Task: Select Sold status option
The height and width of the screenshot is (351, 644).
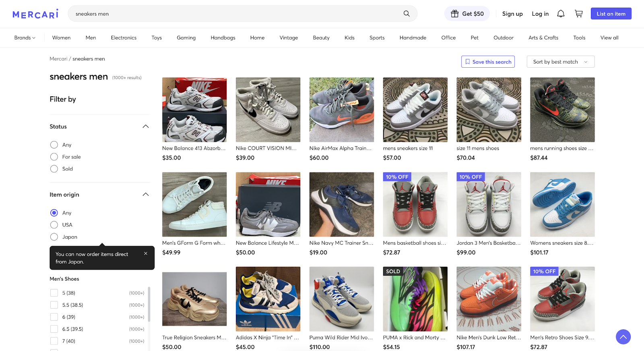Action: (x=54, y=169)
